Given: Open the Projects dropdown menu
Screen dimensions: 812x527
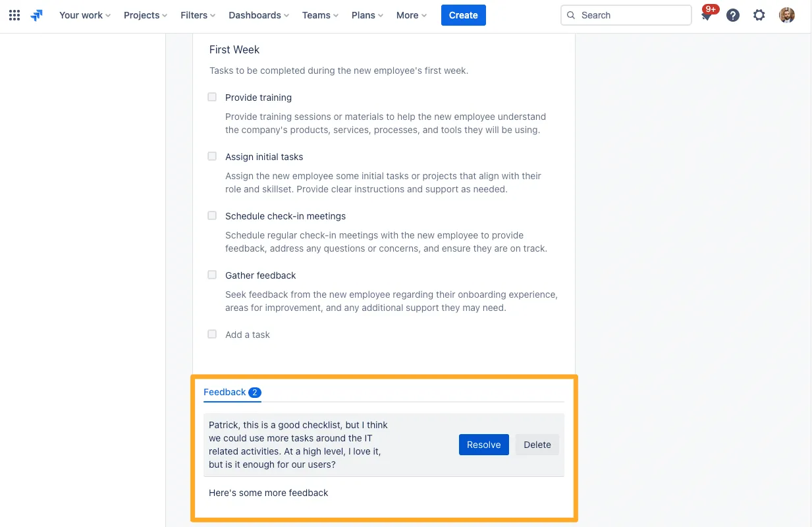Looking at the screenshot, I should click(145, 15).
